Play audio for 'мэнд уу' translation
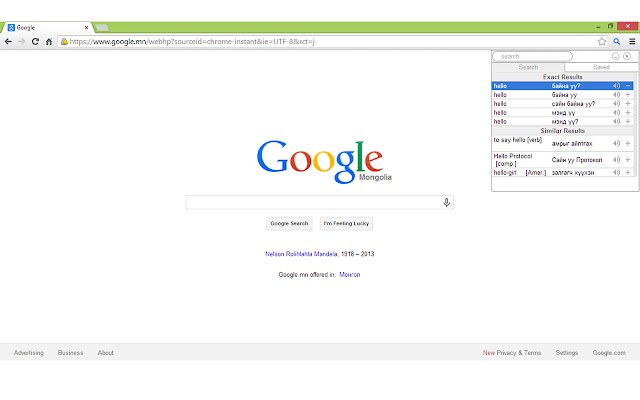 [x=616, y=113]
